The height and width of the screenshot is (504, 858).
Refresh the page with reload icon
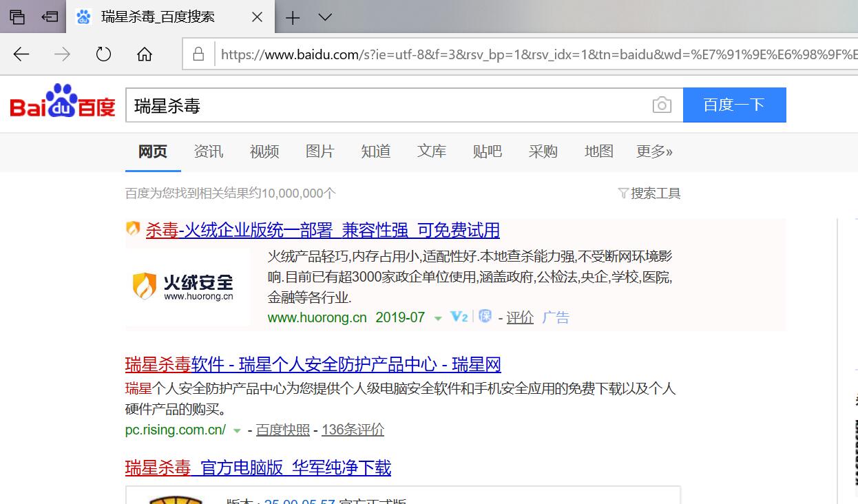pos(103,54)
